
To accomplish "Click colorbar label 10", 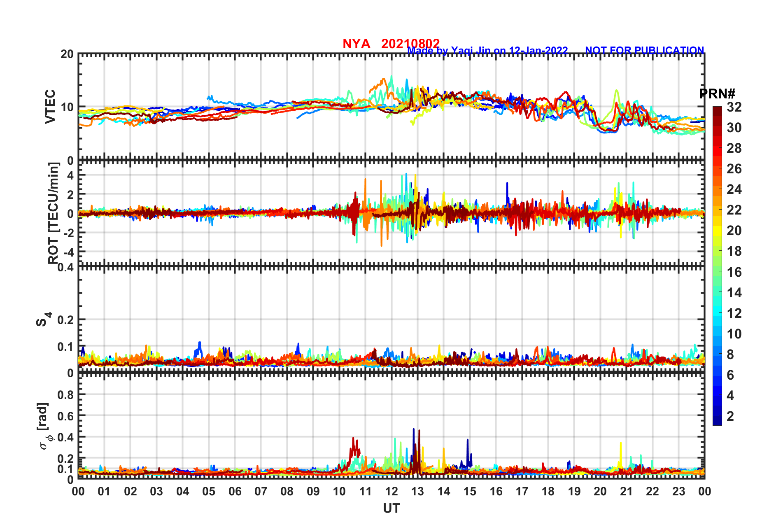I will coord(734,334).
